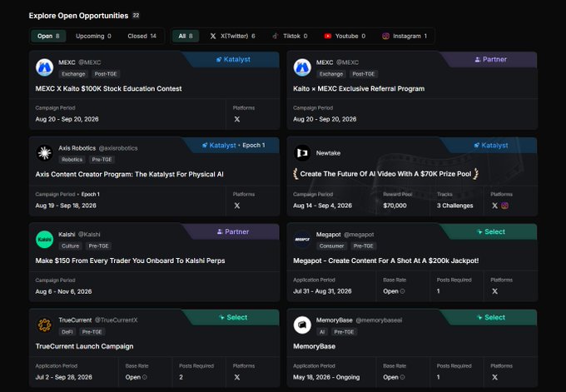Click the MEXC logo on Referral Program card
The image size is (566, 392).
[x=302, y=67]
